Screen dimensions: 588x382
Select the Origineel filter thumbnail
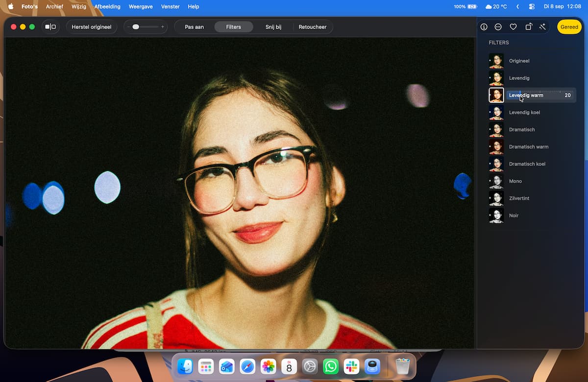pos(496,61)
